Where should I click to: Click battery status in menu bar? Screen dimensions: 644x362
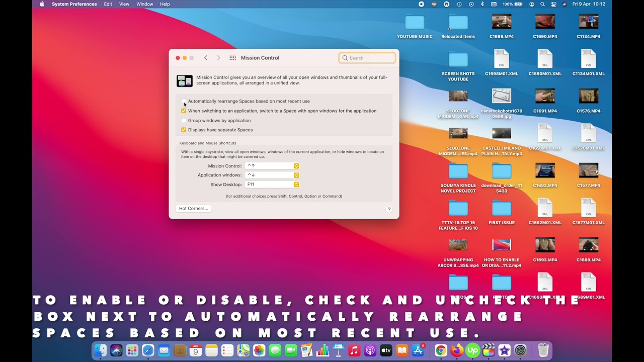point(513,4)
